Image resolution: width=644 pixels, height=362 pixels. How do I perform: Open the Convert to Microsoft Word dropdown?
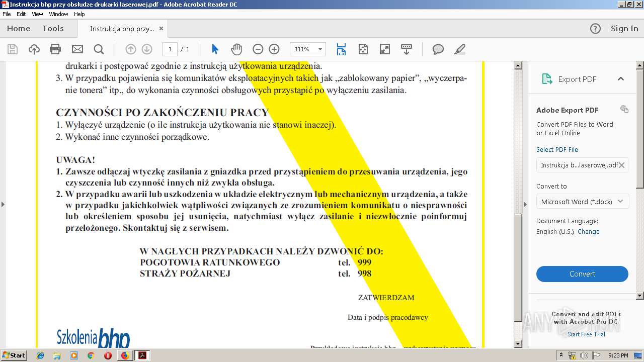pyautogui.click(x=582, y=202)
